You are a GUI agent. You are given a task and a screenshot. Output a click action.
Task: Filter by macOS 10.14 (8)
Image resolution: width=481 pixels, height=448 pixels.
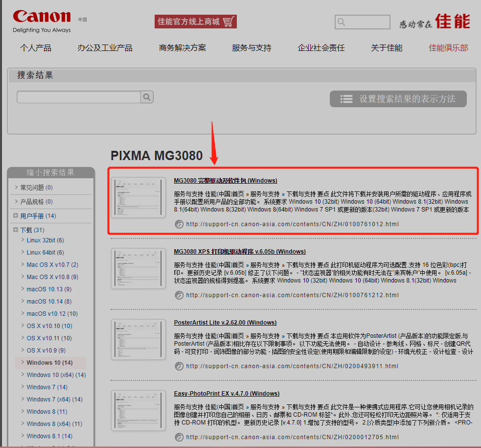[x=49, y=302]
